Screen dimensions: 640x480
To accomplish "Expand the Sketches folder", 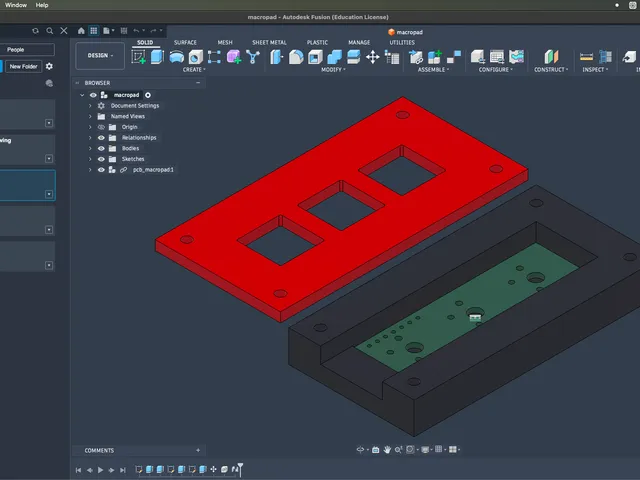I will click(90, 159).
